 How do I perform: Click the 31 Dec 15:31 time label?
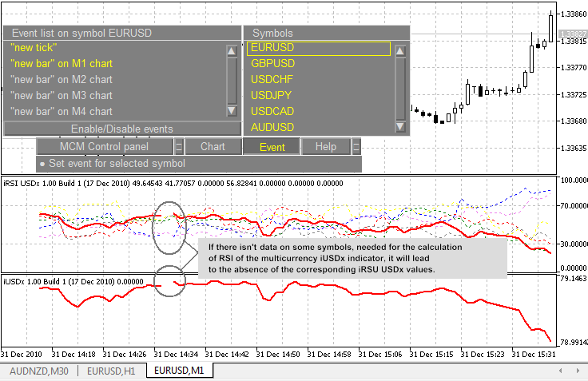[x=533, y=355]
